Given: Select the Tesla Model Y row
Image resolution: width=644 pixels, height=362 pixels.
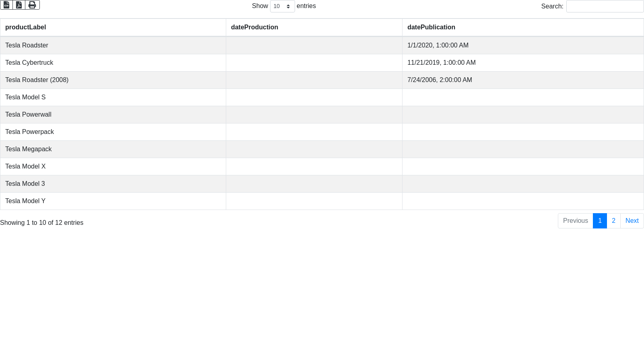Looking at the screenshot, I should [x=25, y=201].
